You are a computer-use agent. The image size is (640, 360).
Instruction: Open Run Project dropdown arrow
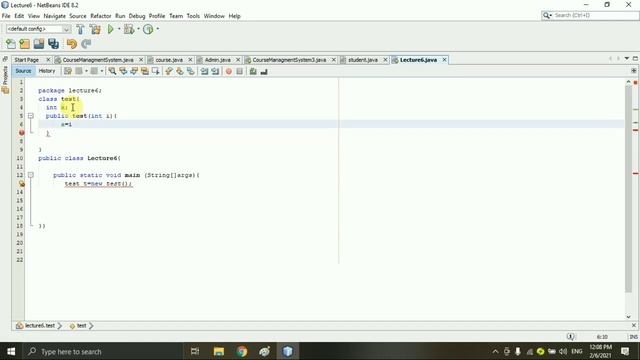point(119,29)
